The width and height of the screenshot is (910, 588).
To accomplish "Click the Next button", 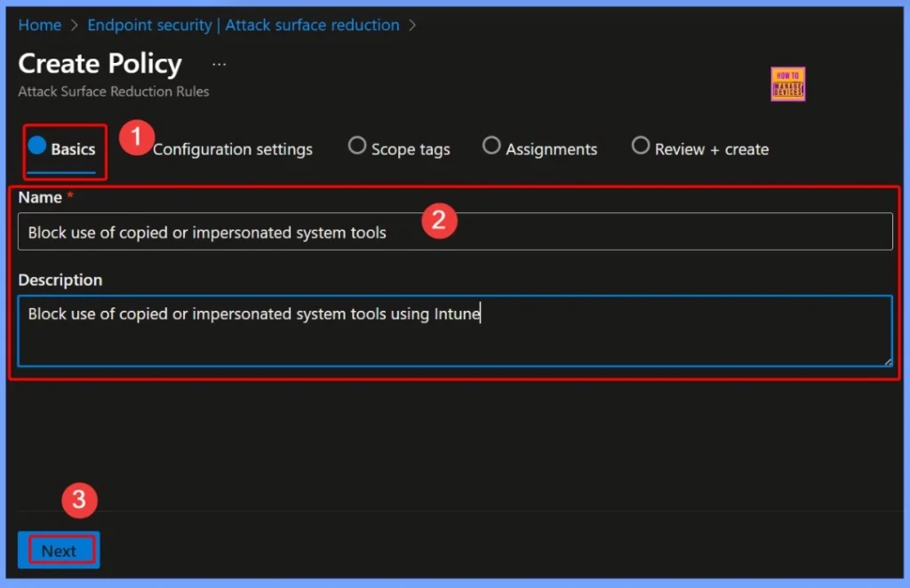I will (59, 549).
